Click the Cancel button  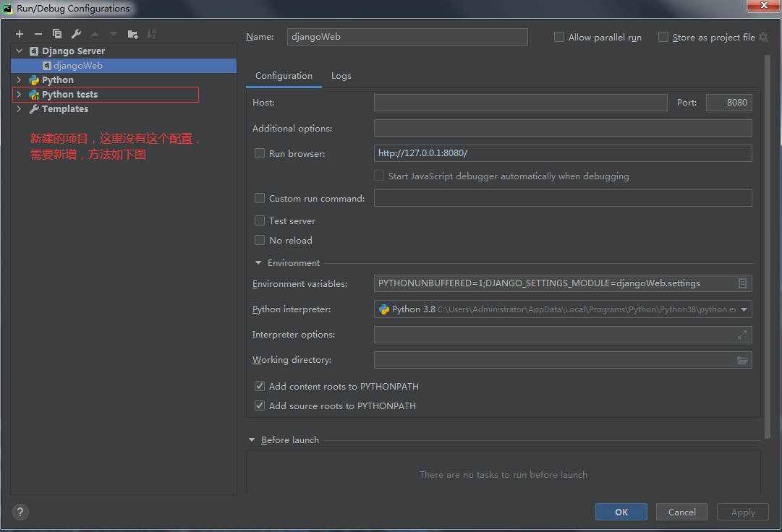point(681,512)
